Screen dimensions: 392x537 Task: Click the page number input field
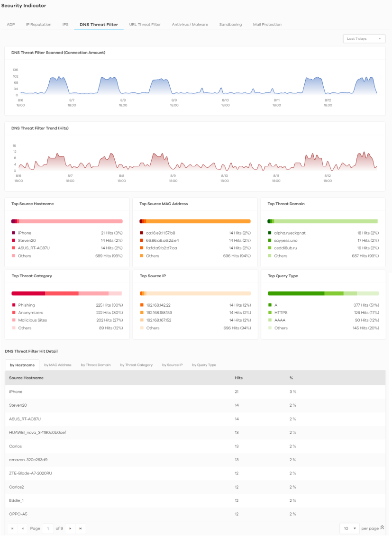(48, 528)
